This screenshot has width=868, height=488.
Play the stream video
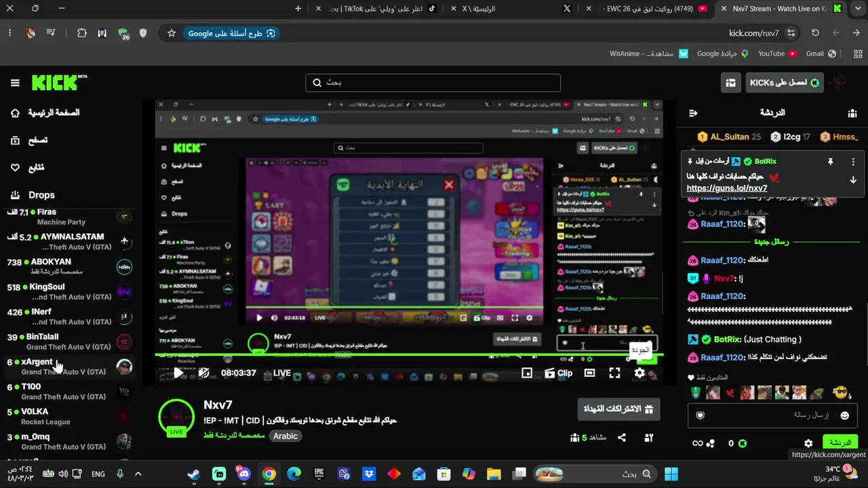click(178, 373)
